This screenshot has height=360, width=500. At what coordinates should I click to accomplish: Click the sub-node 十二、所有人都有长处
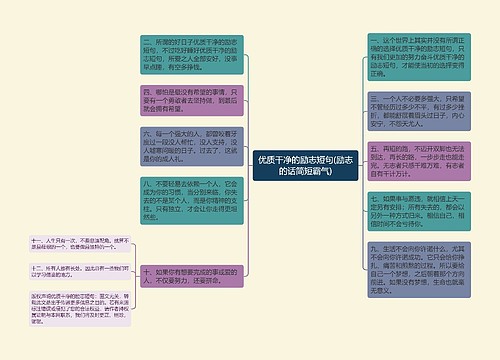coord(80,271)
